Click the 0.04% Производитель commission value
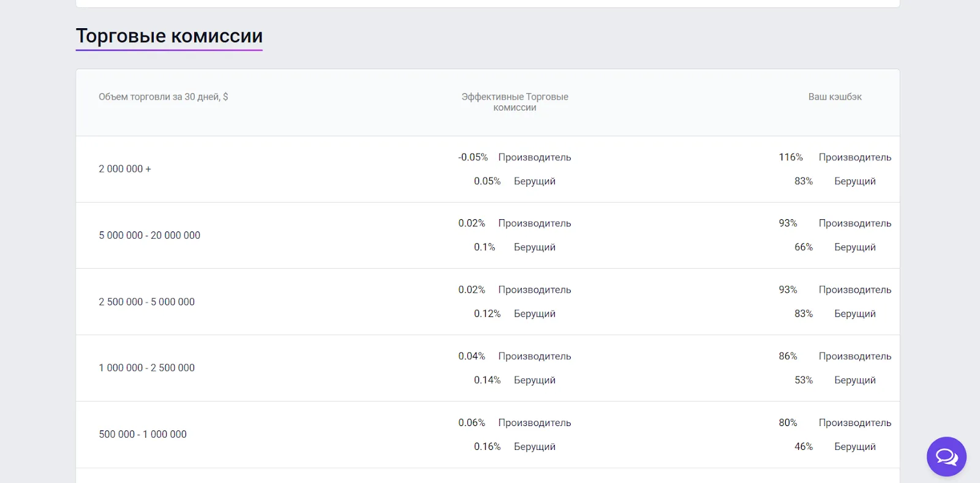 pos(472,356)
